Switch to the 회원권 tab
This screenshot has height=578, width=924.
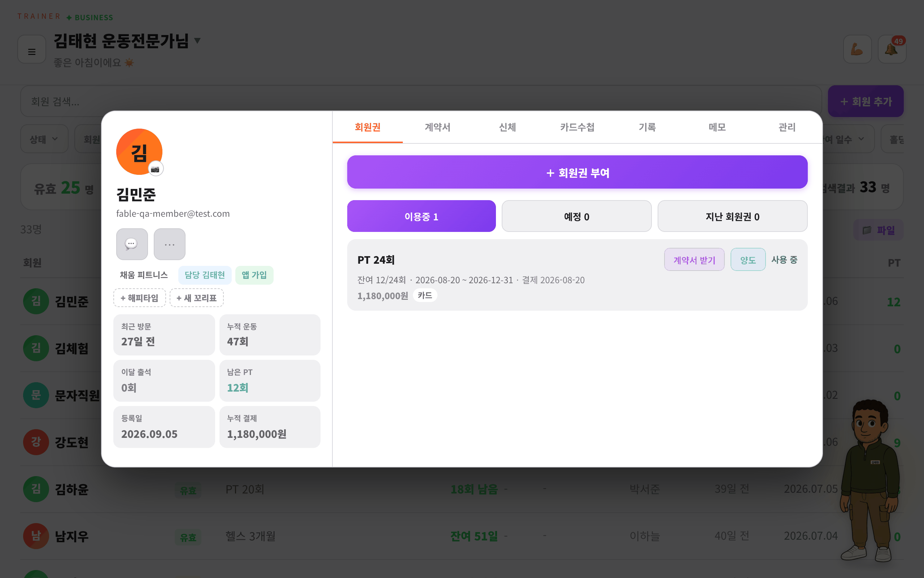368,127
